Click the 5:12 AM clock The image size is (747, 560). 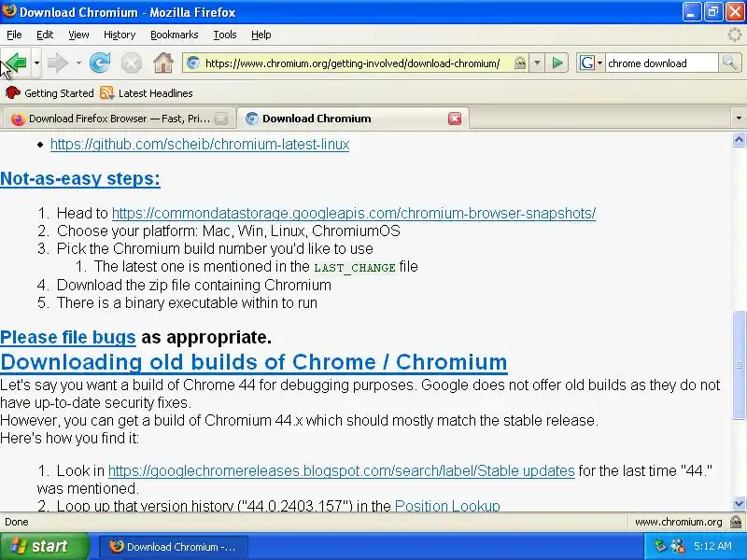pyautogui.click(x=712, y=546)
